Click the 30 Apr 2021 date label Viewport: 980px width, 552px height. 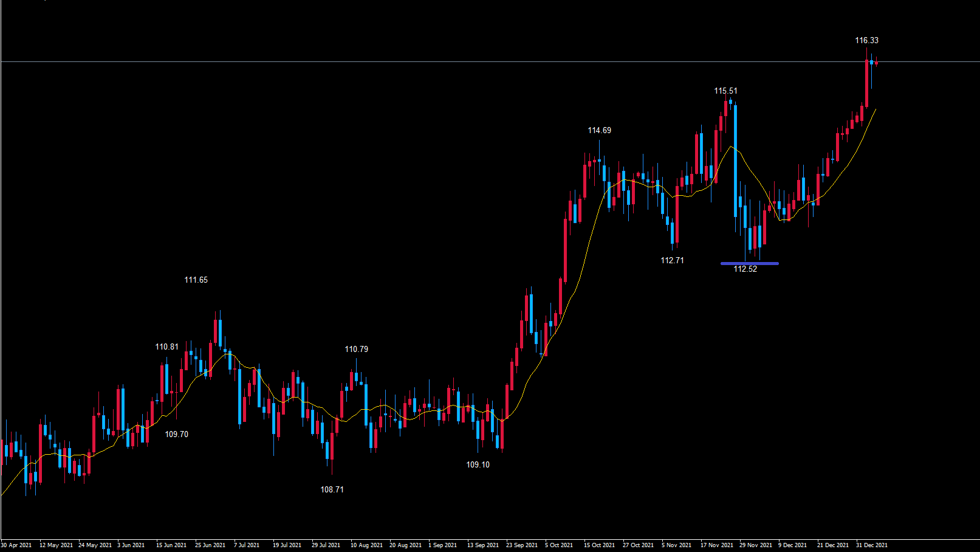pos(16,545)
